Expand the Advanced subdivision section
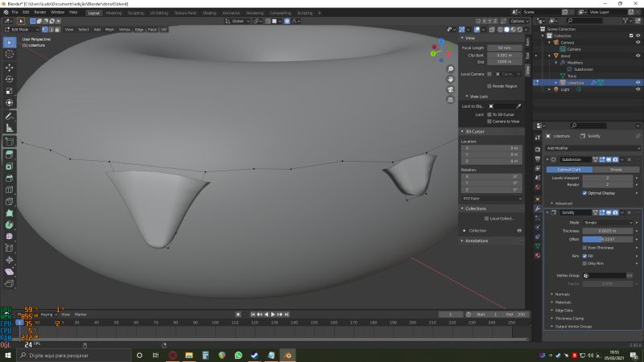The width and height of the screenshot is (644, 362). 563,204
